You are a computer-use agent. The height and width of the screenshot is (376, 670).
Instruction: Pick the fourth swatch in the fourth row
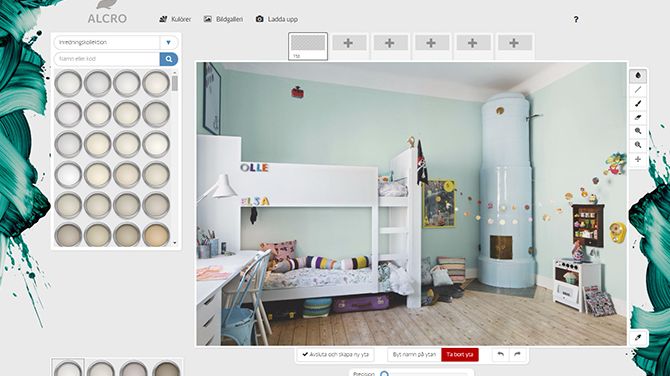[x=156, y=175]
